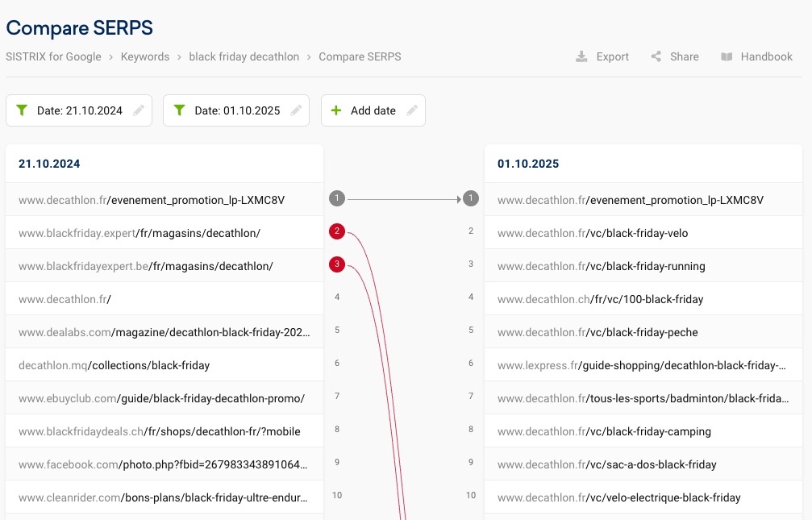Click dealabs.com magazine result link
The height and width of the screenshot is (520, 812).
pyautogui.click(x=164, y=332)
